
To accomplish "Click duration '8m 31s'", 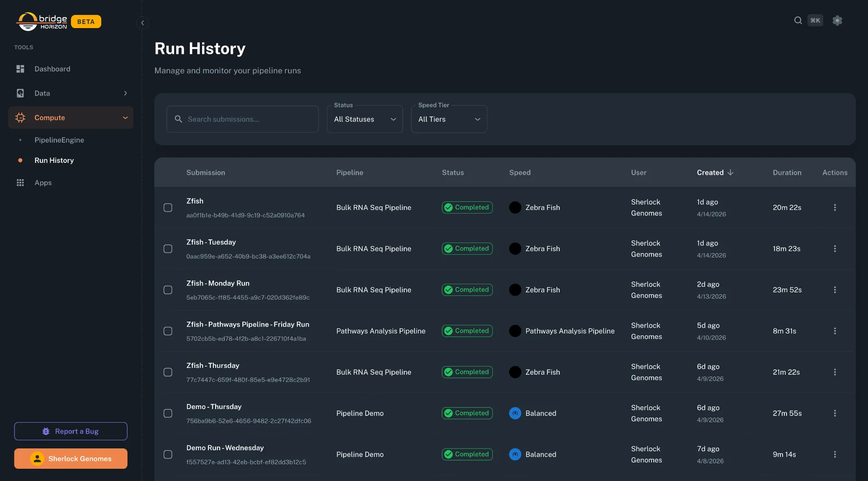I will (x=784, y=331).
